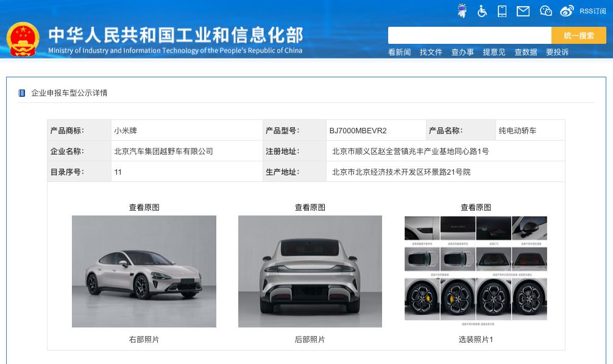This screenshot has width=613, height=364.
Task: Click the national emblem logo
Action: coord(23,39)
